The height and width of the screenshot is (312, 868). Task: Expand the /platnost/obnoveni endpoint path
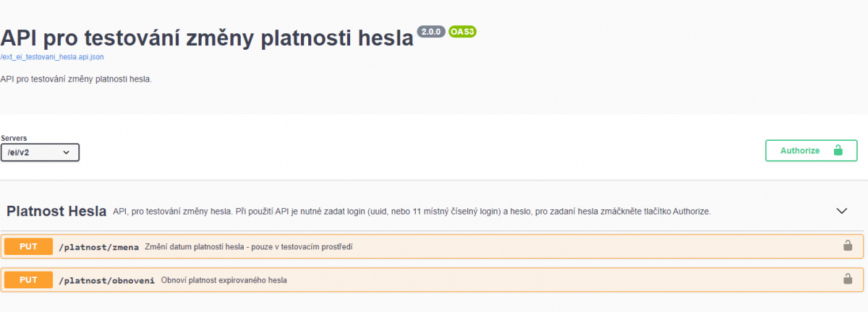click(x=106, y=280)
